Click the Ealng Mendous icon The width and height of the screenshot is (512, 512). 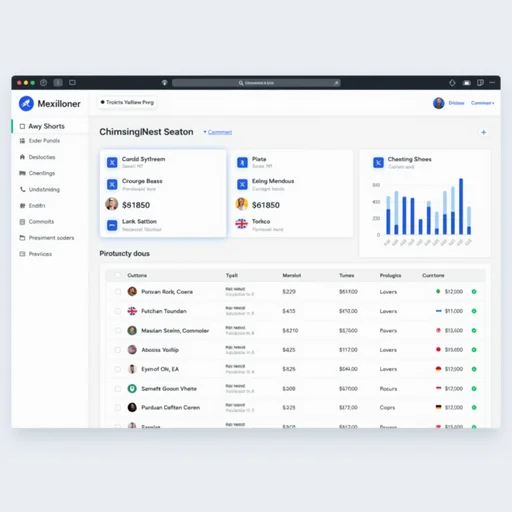pos(242,184)
